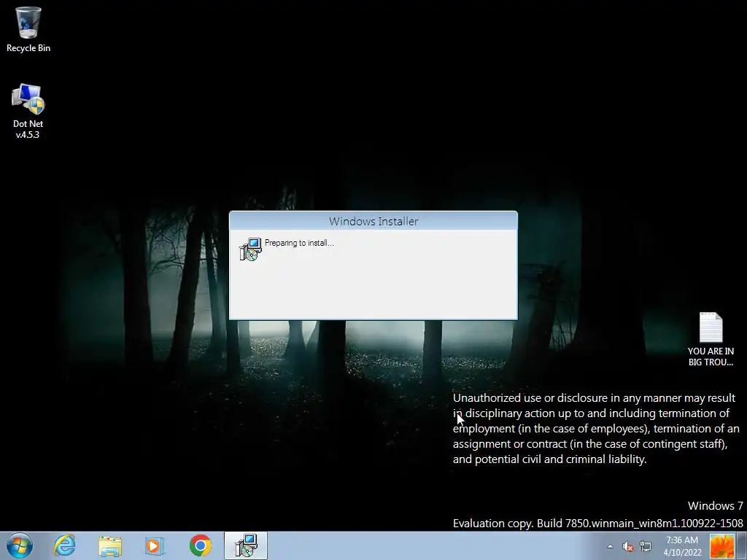This screenshot has width=747, height=560.
Task: Open Windows Explorer folder on taskbar
Action: click(110, 545)
